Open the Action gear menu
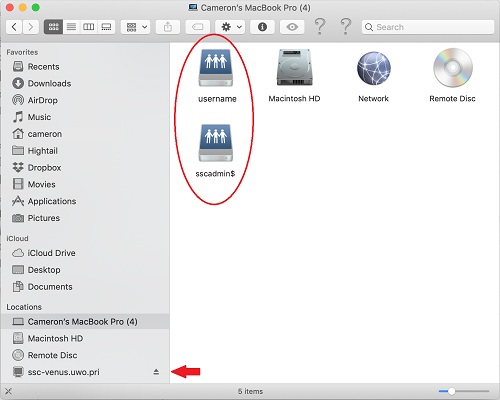 [x=230, y=27]
